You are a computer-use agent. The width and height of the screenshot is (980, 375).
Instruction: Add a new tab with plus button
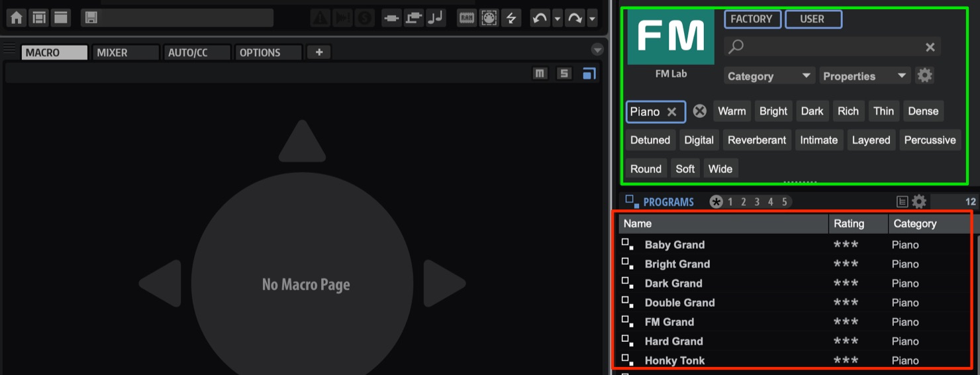(x=319, y=52)
